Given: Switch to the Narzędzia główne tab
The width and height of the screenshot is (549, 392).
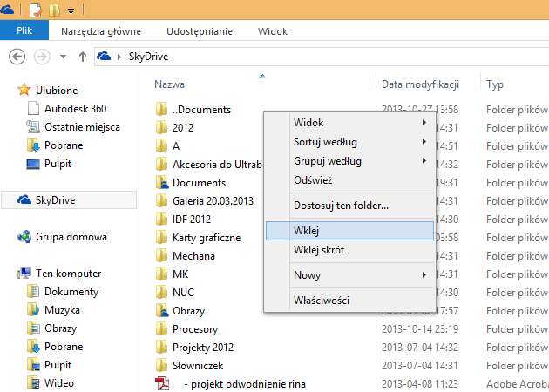Looking at the screenshot, I should click(x=101, y=31).
